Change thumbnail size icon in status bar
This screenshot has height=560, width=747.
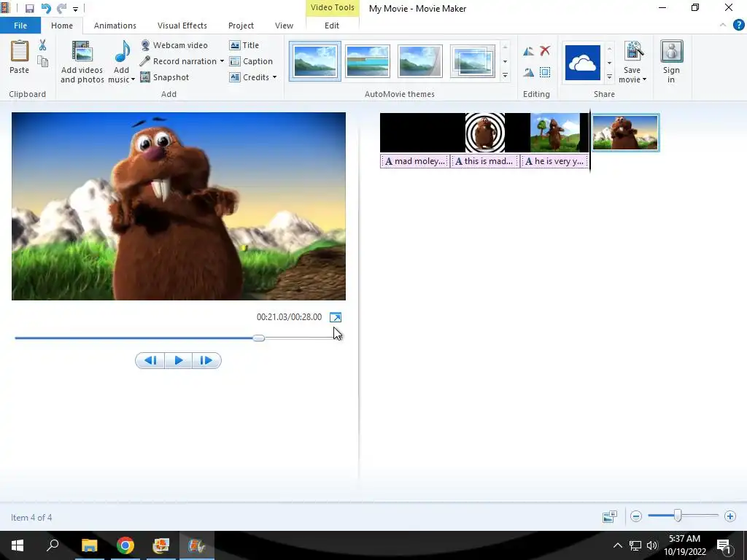[610, 516]
